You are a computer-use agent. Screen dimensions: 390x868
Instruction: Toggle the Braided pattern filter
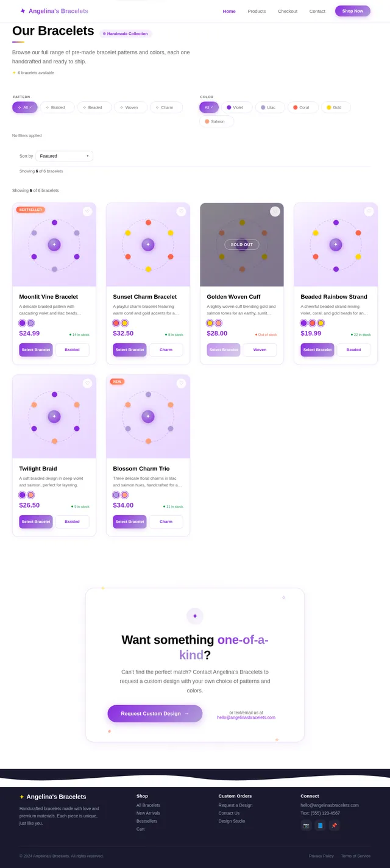[x=57, y=107]
